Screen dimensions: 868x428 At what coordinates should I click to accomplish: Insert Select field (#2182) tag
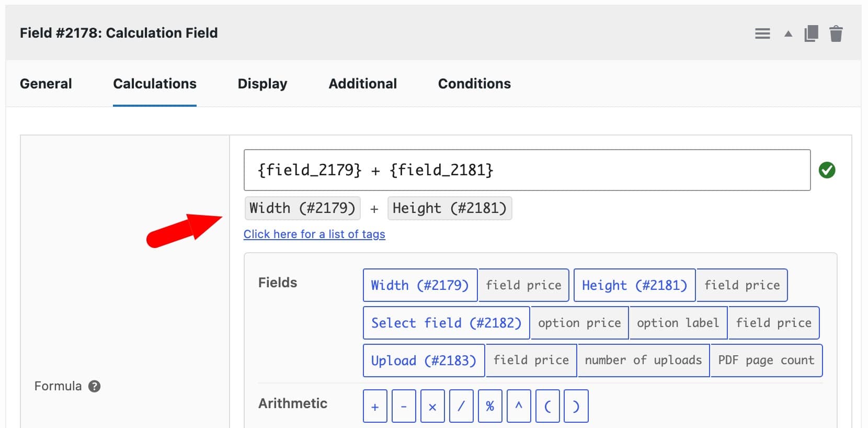(446, 323)
